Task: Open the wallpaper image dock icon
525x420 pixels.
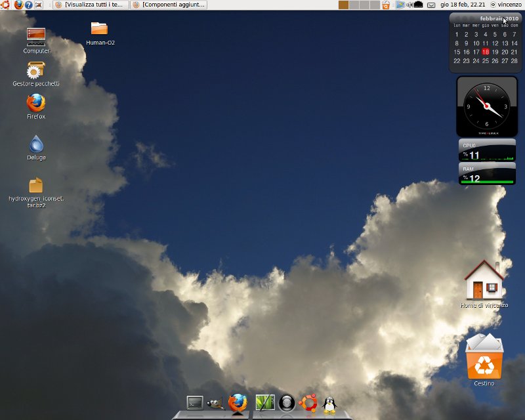Action: pos(265,402)
